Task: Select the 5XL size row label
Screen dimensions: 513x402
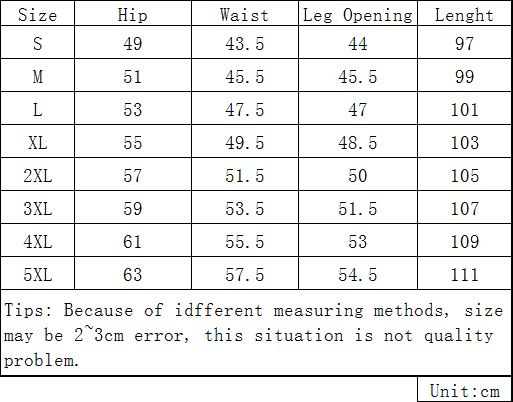Action: [x=37, y=275]
